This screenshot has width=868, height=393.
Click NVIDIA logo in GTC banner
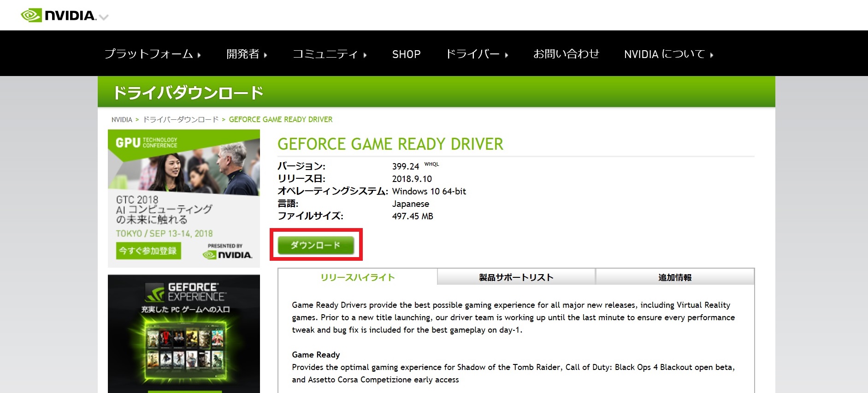coord(228,255)
